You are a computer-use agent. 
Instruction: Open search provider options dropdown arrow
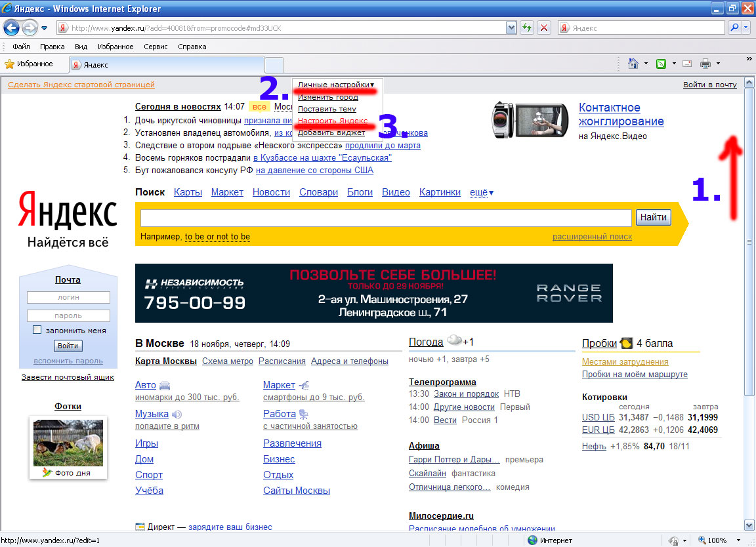click(745, 28)
